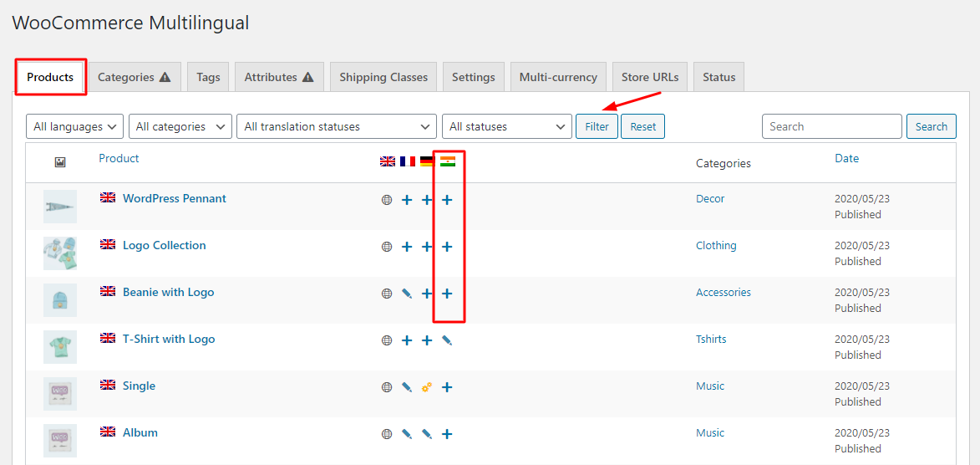Viewport: 980px width, 465px height.
Task: Open the Multi-currency tab
Action: (x=558, y=77)
